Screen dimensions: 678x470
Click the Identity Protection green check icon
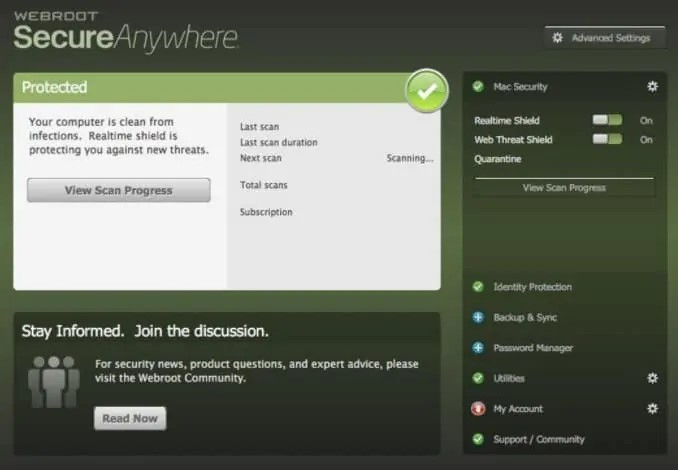[478, 287]
